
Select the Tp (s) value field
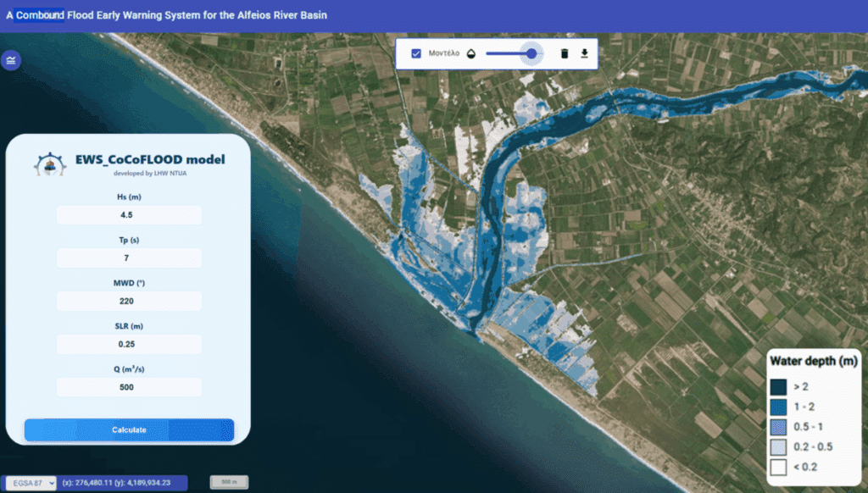[129, 258]
